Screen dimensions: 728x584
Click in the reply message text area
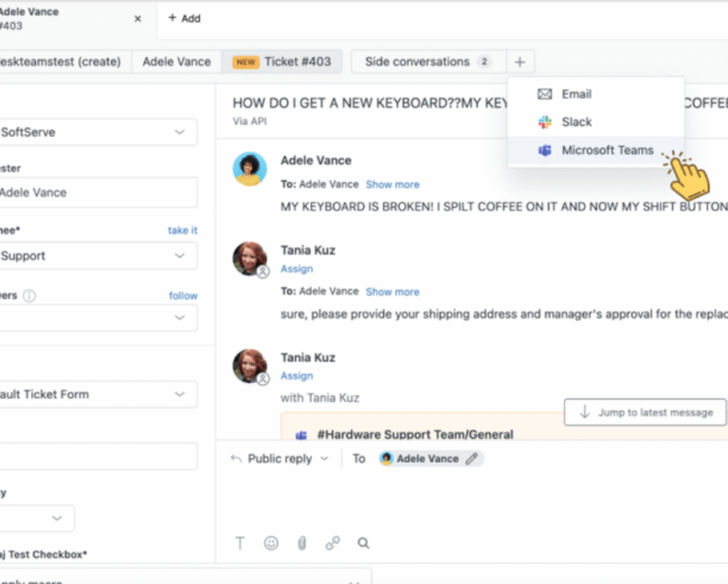(472, 502)
